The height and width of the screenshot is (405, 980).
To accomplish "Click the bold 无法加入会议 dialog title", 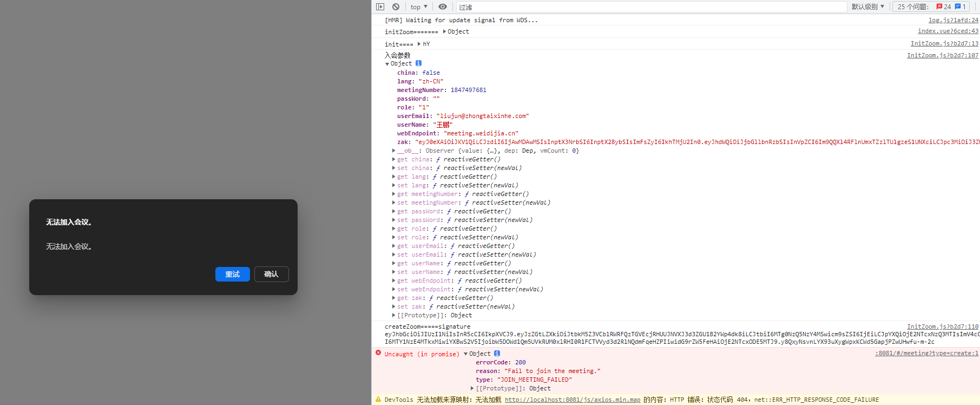I will [x=69, y=222].
